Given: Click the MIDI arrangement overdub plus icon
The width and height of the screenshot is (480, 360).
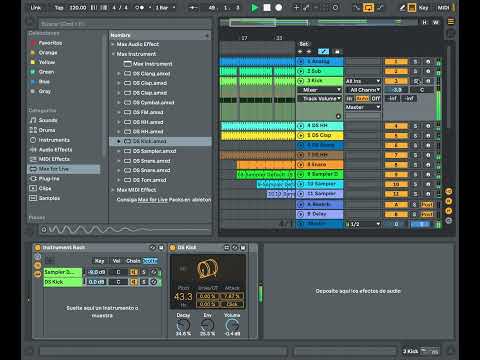Looking at the screenshot, I should [x=296, y=8].
